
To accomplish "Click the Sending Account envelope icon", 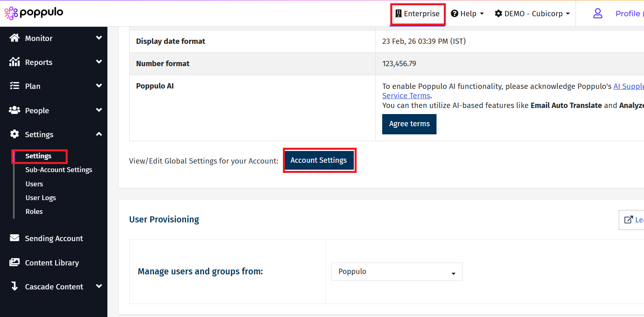I will (x=15, y=238).
